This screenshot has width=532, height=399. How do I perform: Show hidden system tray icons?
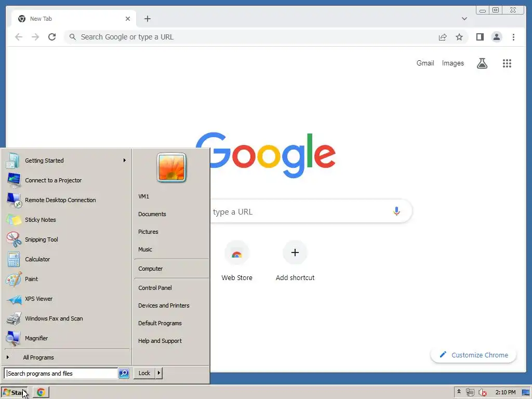click(459, 392)
